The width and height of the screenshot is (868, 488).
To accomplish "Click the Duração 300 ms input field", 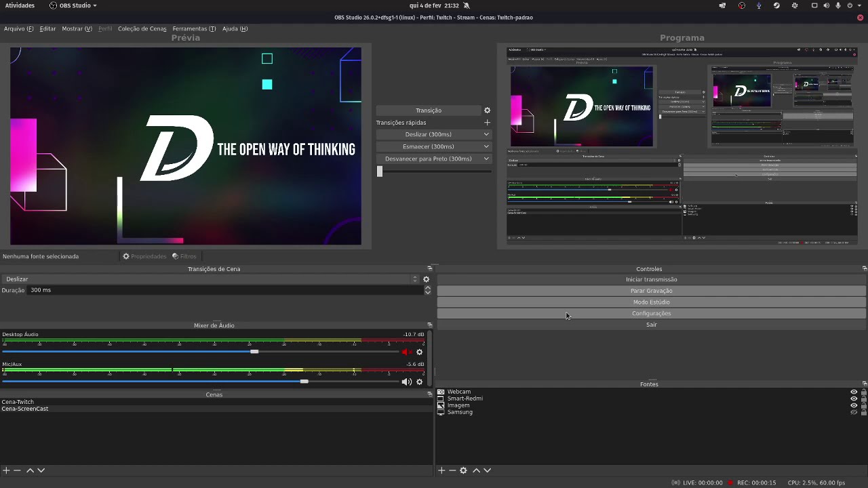I will click(x=225, y=290).
